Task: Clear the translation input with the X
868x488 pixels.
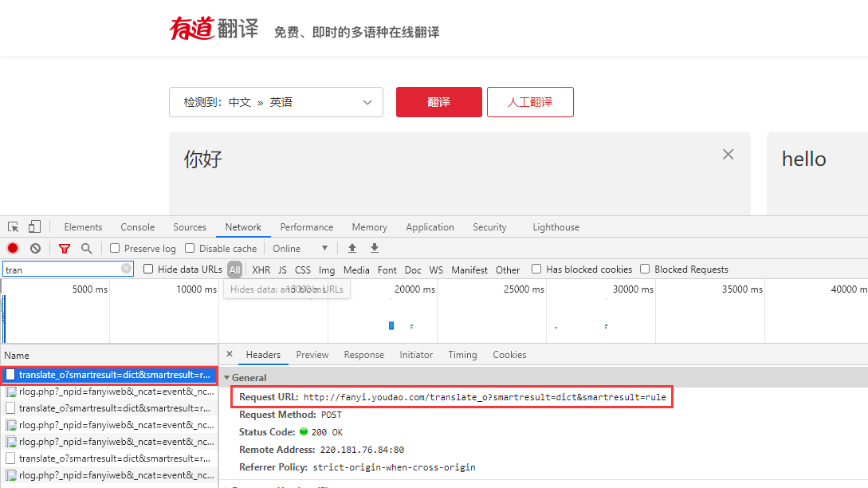Action: click(727, 154)
